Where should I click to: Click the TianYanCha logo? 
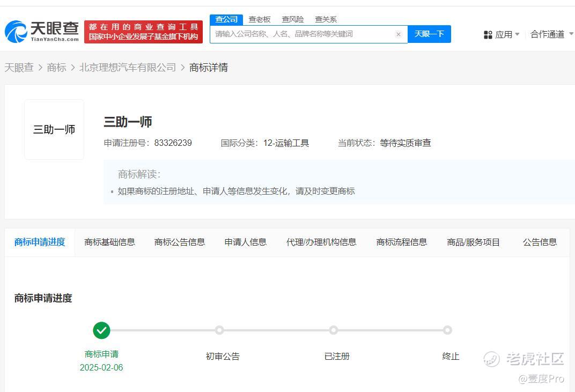coord(42,32)
